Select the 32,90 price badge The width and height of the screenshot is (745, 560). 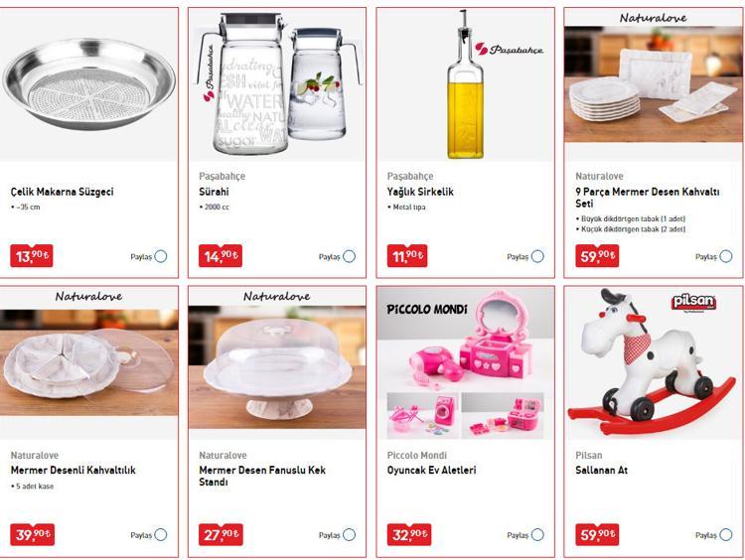coord(409,534)
